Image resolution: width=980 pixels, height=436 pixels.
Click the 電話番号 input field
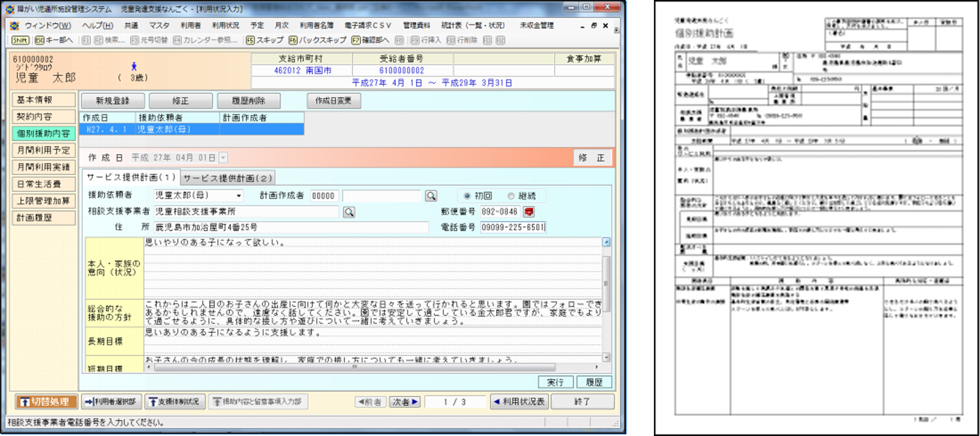(x=513, y=227)
